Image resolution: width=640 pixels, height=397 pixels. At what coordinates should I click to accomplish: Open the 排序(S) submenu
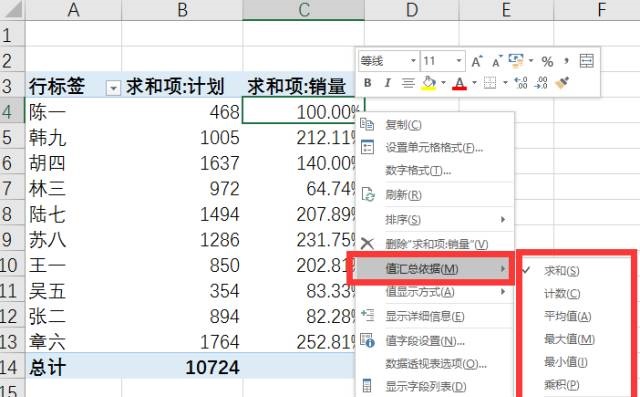click(435, 220)
